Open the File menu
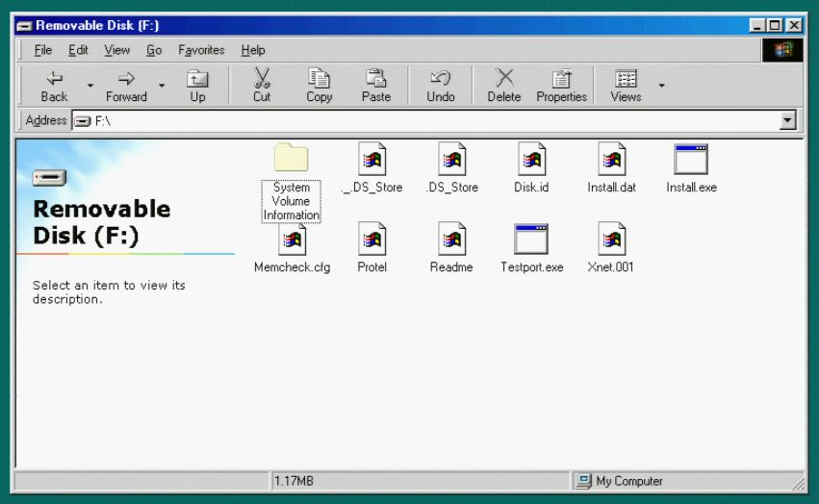This screenshot has height=504, width=819. (44, 50)
